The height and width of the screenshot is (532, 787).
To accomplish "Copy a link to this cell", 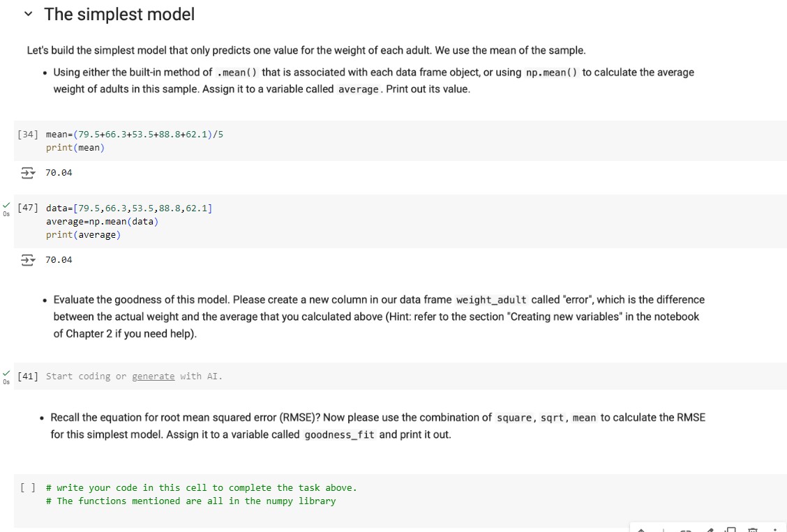I will pyautogui.click(x=685, y=529).
